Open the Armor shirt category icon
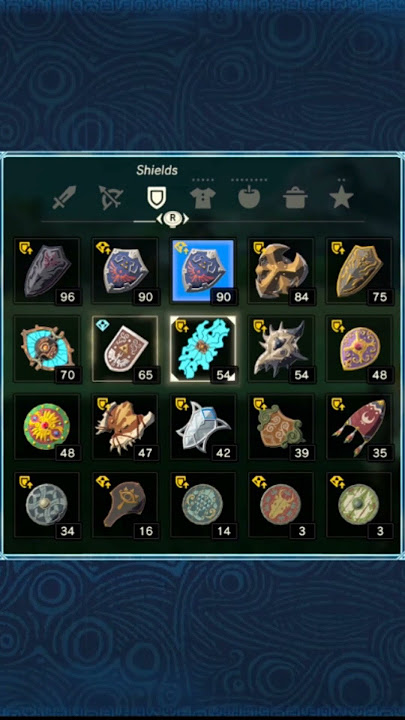The image size is (405, 720). coord(202,197)
